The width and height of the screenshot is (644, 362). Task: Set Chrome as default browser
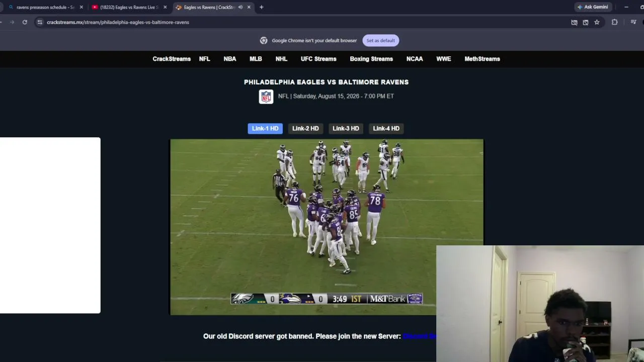(x=381, y=41)
